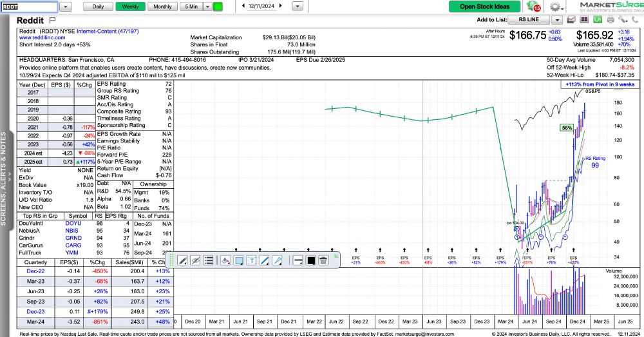Image resolution: width=644 pixels, height=337 pixels.
Task: Click the Composite Rating value 93
Action: [x=168, y=111]
